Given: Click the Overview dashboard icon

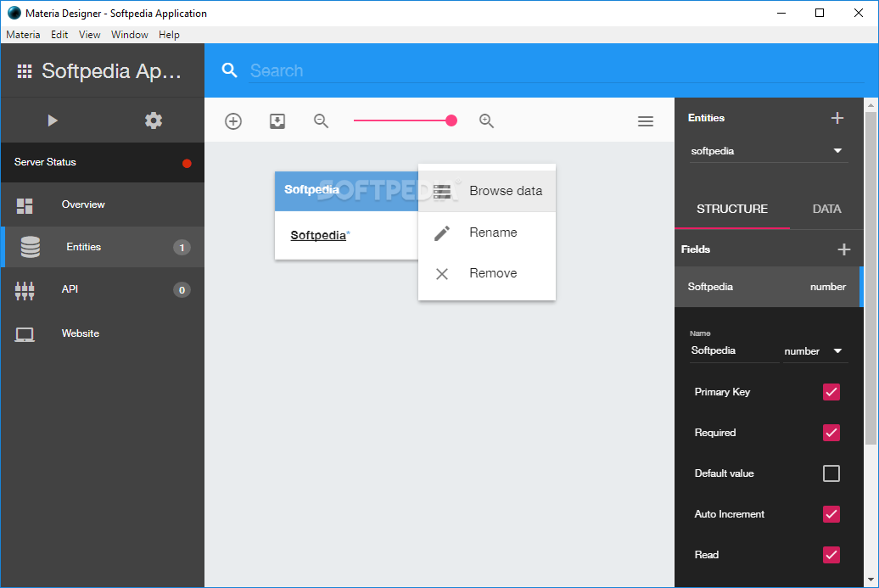Looking at the screenshot, I should [x=25, y=205].
